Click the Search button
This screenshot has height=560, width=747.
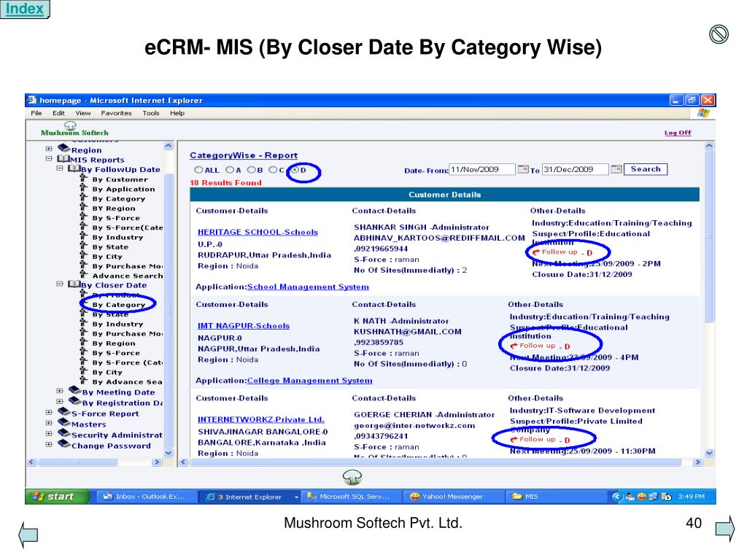pos(646,169)
